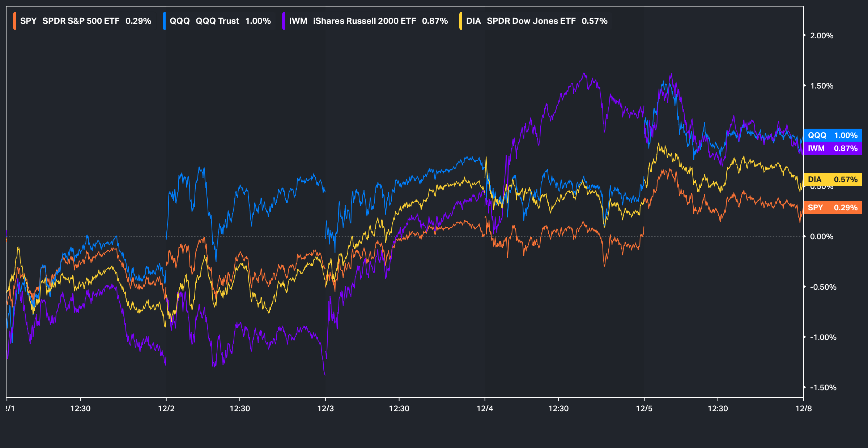Click the yellow DIA 0.57% tag on the right axis
Viewport: 868px width, 448px height.
point(833,180)
